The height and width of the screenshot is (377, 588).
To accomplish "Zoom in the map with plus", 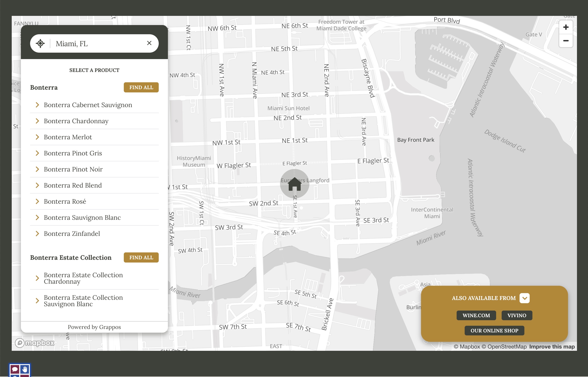I will 565,27.
